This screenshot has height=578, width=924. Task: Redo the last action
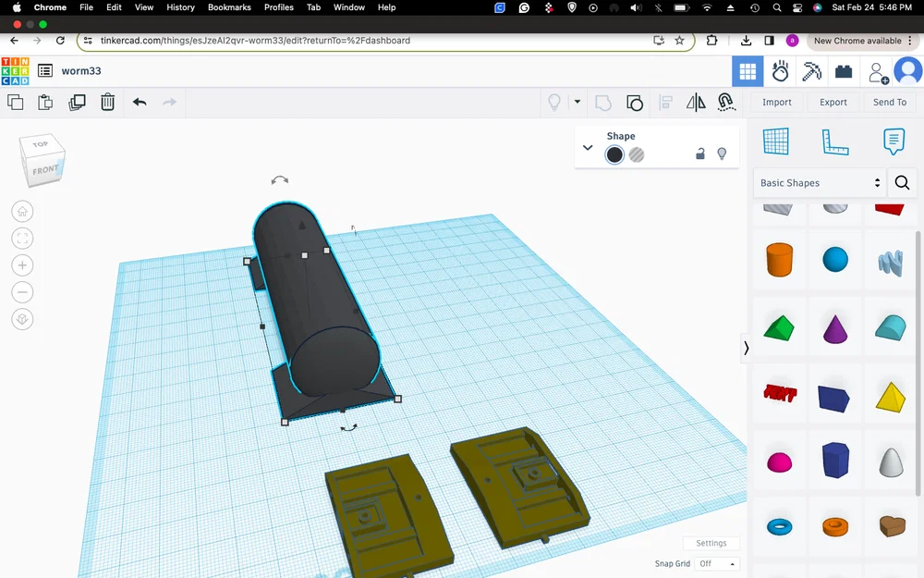pos(170,102)
